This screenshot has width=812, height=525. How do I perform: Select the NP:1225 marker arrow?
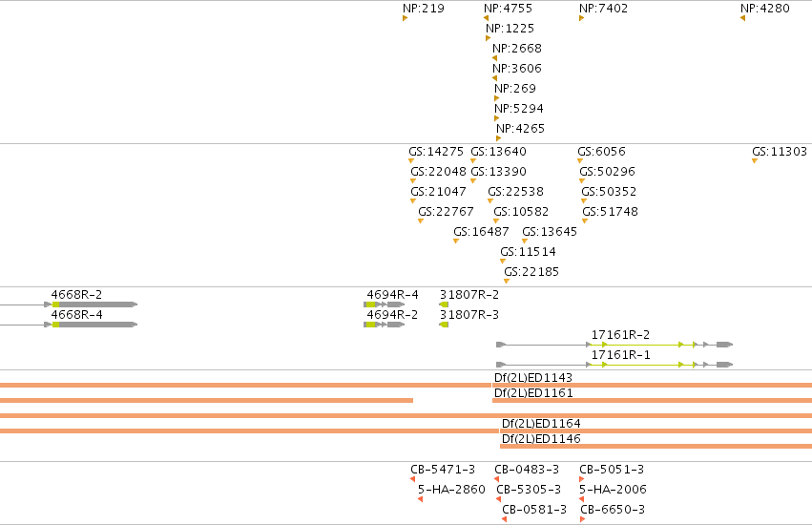pos(488,38)
